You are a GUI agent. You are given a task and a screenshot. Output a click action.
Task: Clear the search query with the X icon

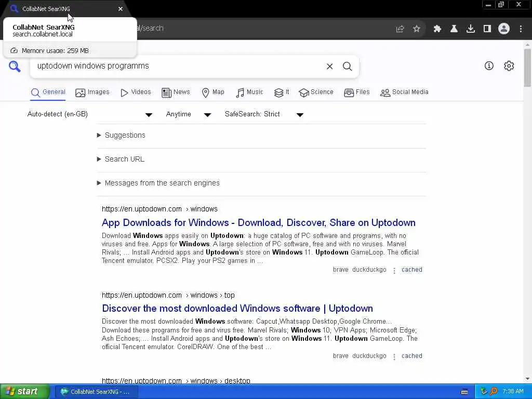[329, 66]
